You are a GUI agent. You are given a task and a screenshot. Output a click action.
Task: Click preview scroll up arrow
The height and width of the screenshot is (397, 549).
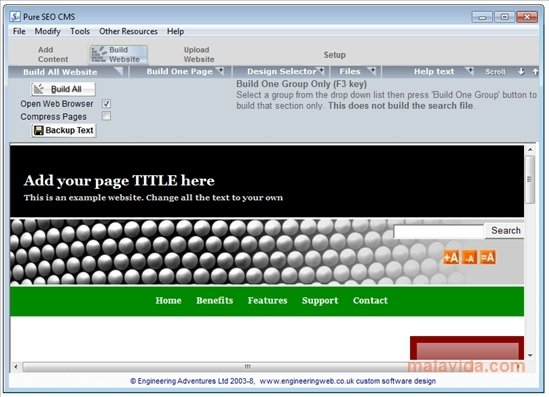coord(530,149)
